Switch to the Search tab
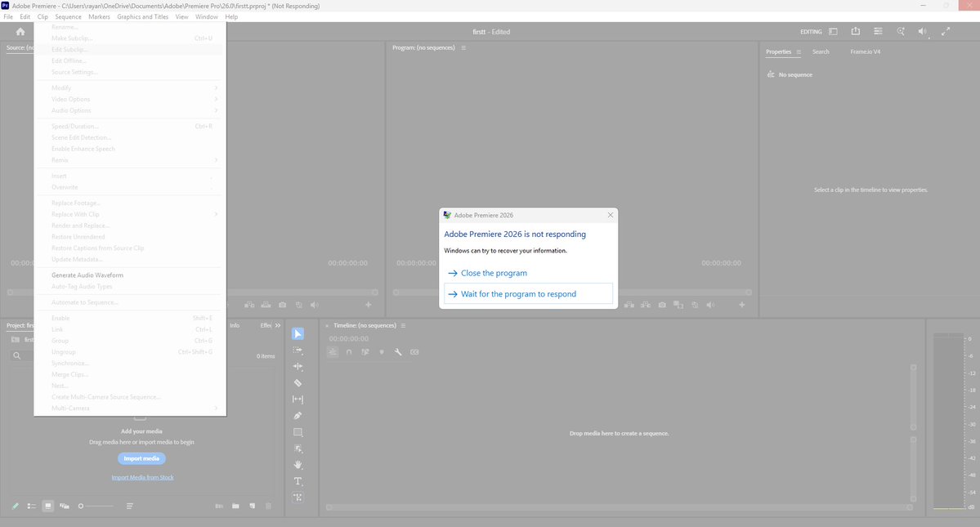 pos(821,51)
